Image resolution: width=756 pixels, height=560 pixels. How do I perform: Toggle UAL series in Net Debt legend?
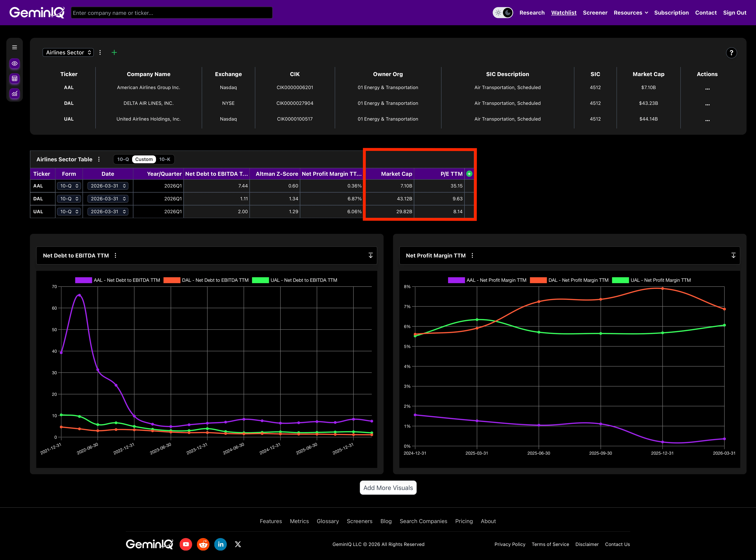pyautogui.click(x=294, y=280)
